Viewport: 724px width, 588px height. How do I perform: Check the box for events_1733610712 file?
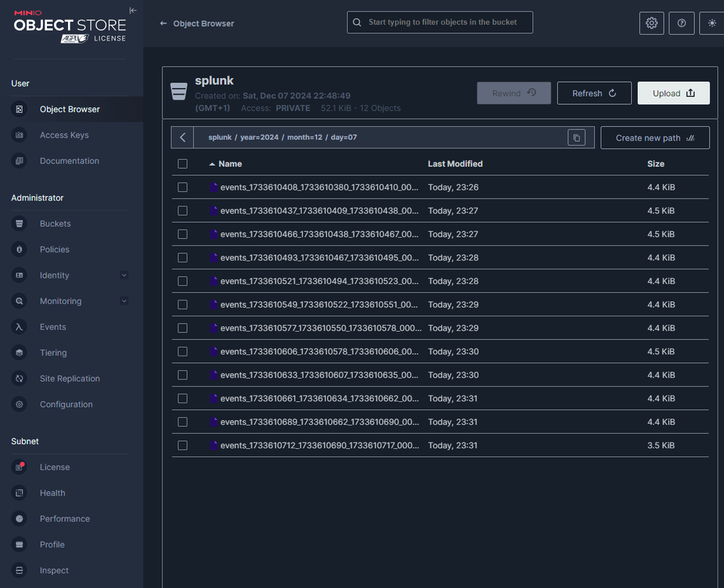tap(183, 445)
